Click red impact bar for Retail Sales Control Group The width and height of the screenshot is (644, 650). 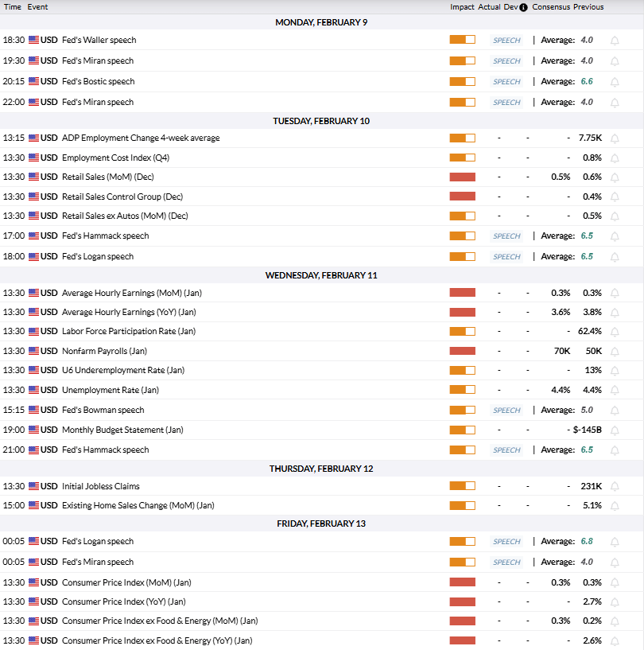click(462, 197)
